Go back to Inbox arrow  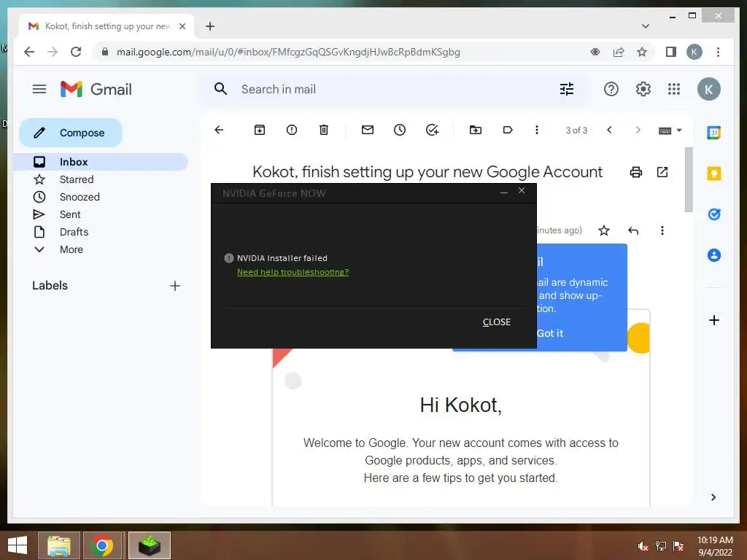(x=219, y=130)
